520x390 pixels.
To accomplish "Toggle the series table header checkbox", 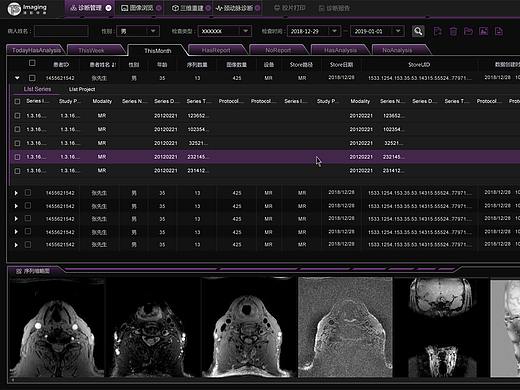I will pyautogui.click(x=17, y=101).
